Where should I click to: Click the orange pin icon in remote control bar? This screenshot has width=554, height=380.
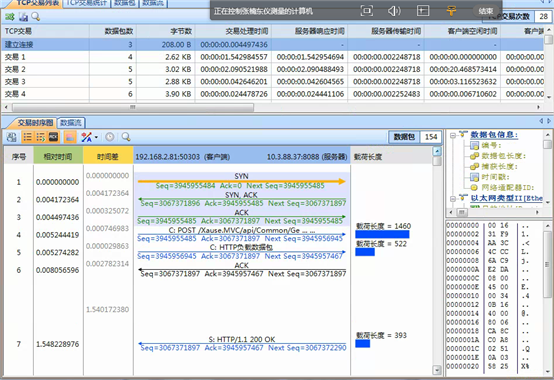(451, 11)
